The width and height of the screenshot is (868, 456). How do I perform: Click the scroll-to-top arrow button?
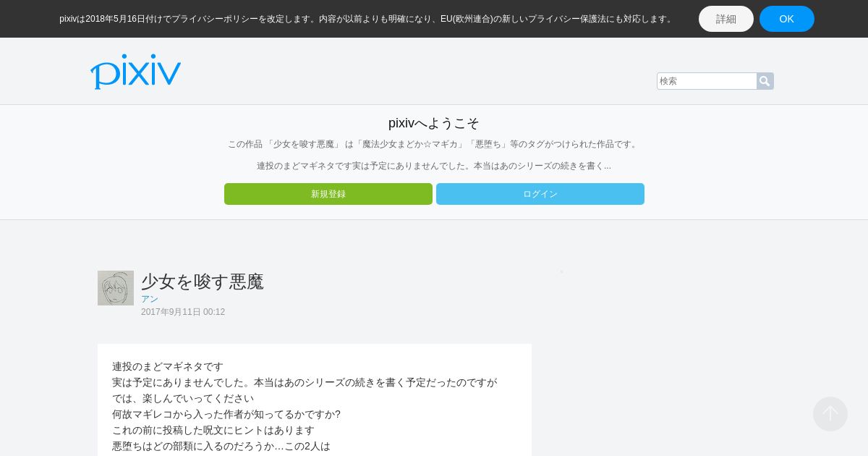[830, 414]
